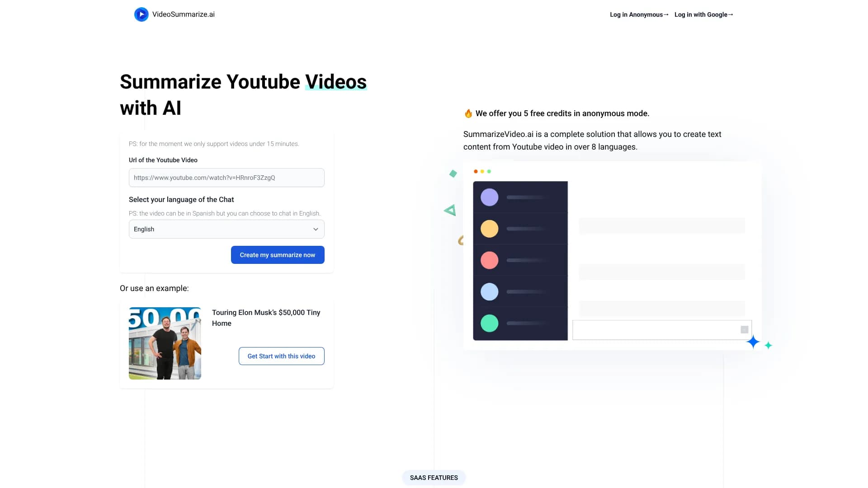Expand the English language dropdown
Viewport: 868px width, 488px height.
pos(226,229)
